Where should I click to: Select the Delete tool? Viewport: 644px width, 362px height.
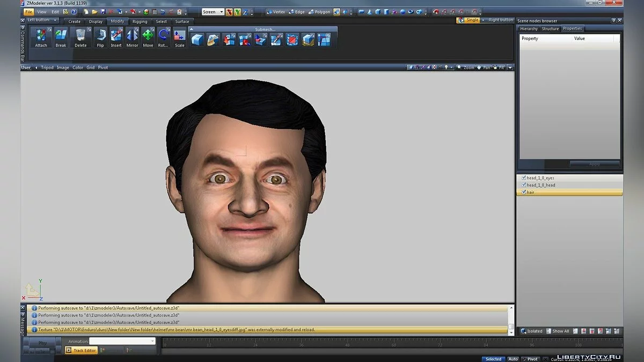click(80, 38)
